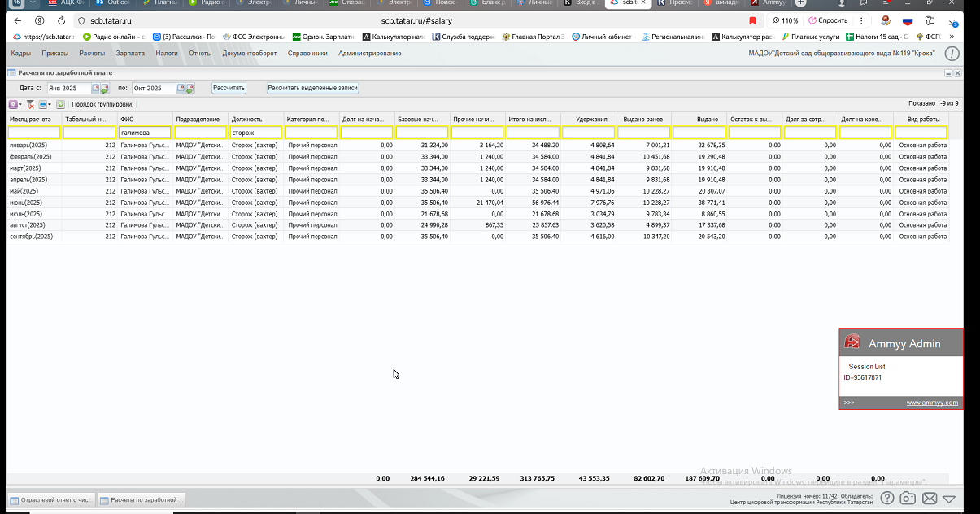The height and width of the screenshot is (514, 980).
Task: Open new browser tab with plus button
Action: coord(801,3)
